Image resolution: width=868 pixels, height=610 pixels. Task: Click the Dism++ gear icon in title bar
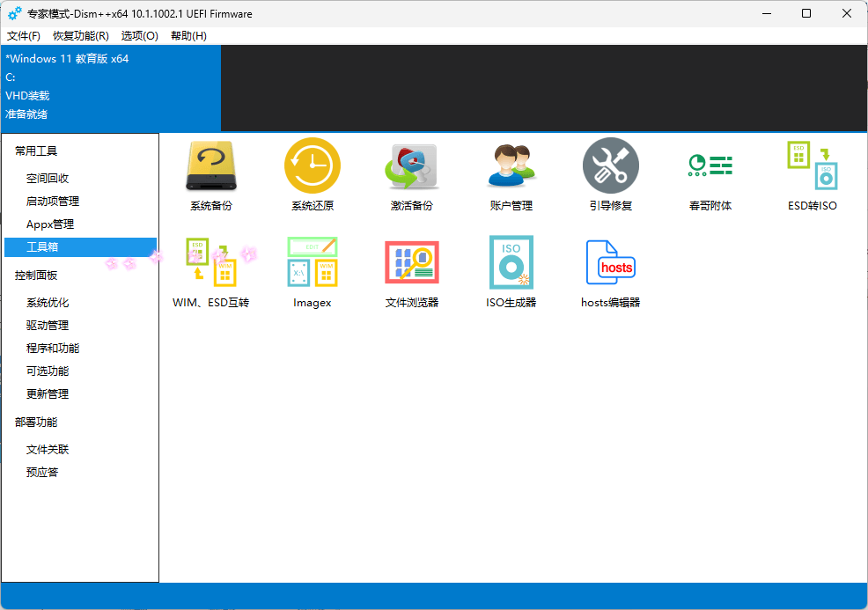[15, 13]
